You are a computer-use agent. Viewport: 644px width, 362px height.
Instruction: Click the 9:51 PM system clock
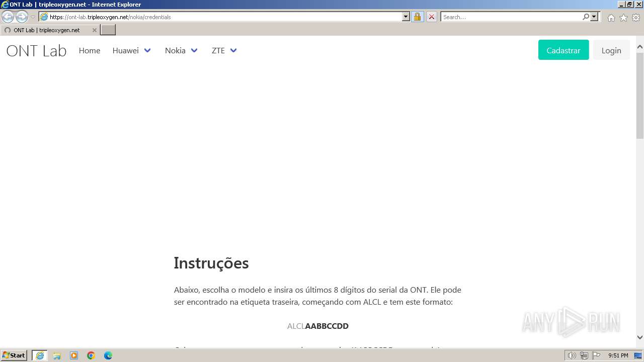[618, 355]
